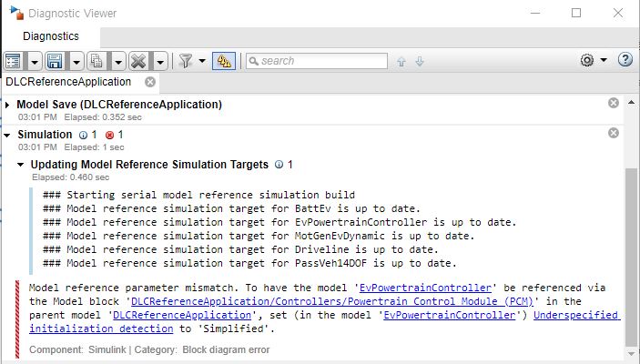This screenshot has height=364, width=640.
Task: Open the clear options dropdown arrow
Action: [160, 62]
